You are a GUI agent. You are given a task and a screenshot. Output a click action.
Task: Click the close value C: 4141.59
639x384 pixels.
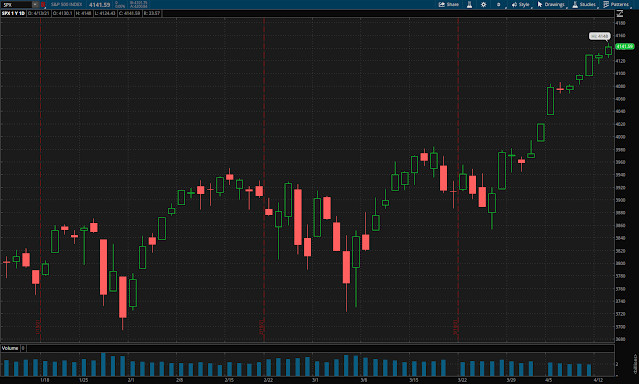pyautogui.click(x=130, y=13)
